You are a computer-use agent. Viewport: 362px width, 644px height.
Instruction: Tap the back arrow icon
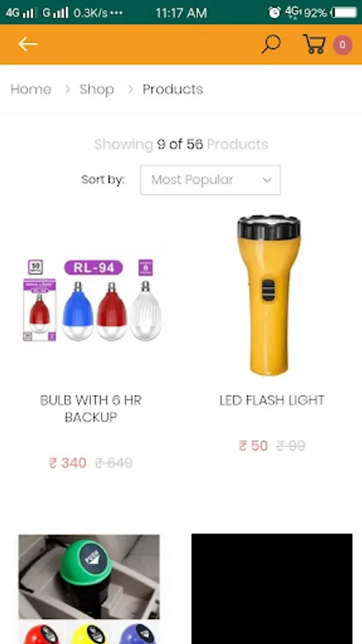pos(27,44)
